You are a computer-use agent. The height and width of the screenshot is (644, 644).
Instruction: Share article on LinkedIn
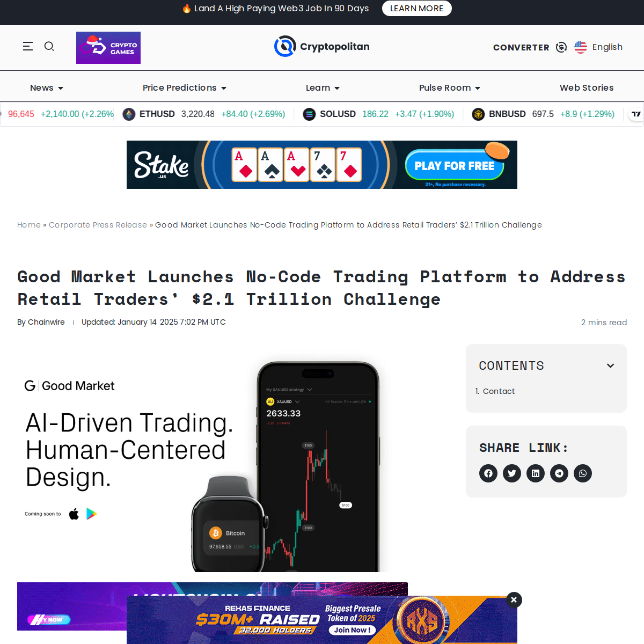(x=536, y=473)
